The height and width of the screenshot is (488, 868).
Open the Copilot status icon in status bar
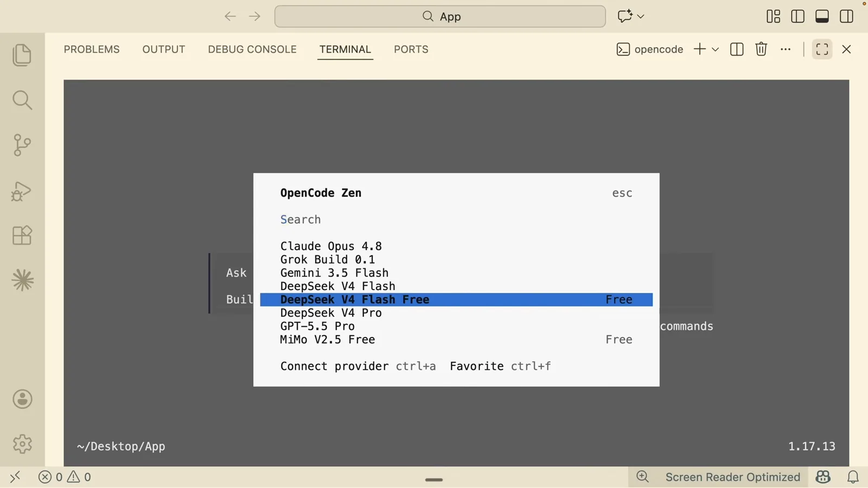tap(823, 477)
